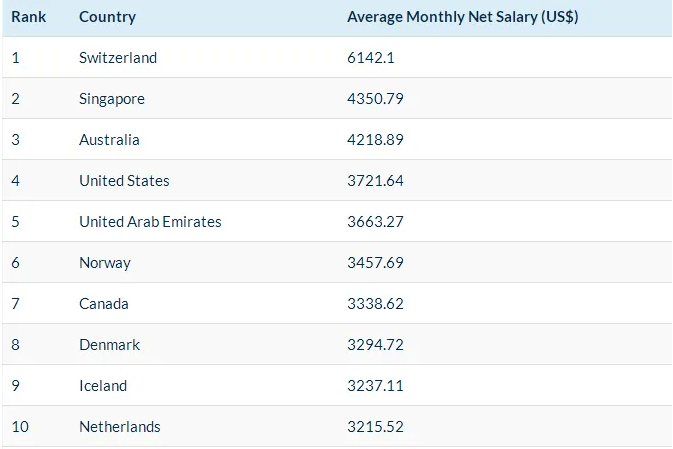This screenshot has height=449, width=673.
Task: Click on United States in the table
Action: 124,181
